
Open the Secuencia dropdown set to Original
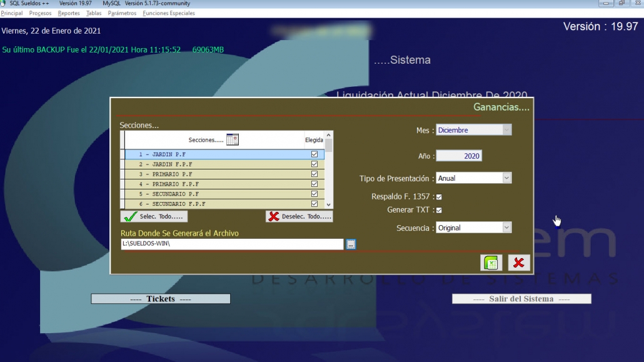tap(507, 227)
